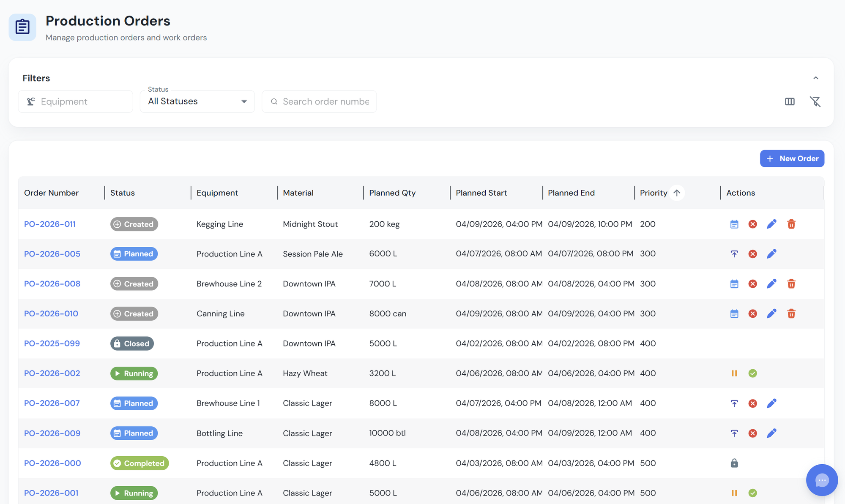Click the Production Orders clipboard icon
Image resolution: width=845 pixels, height=504 pixels.
pos(22,27)
